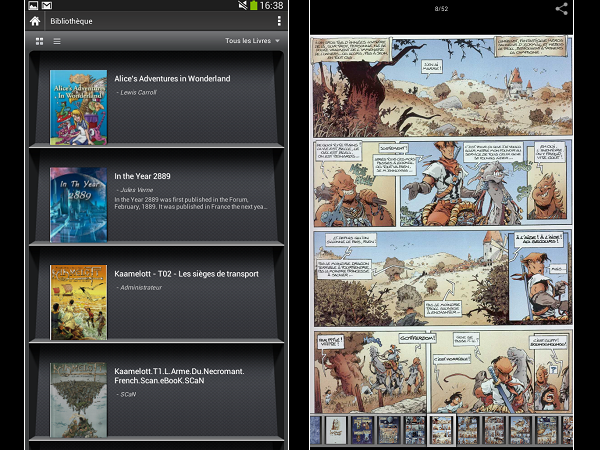
Task: Open In the Year 2889 cover
Action: 78,205
